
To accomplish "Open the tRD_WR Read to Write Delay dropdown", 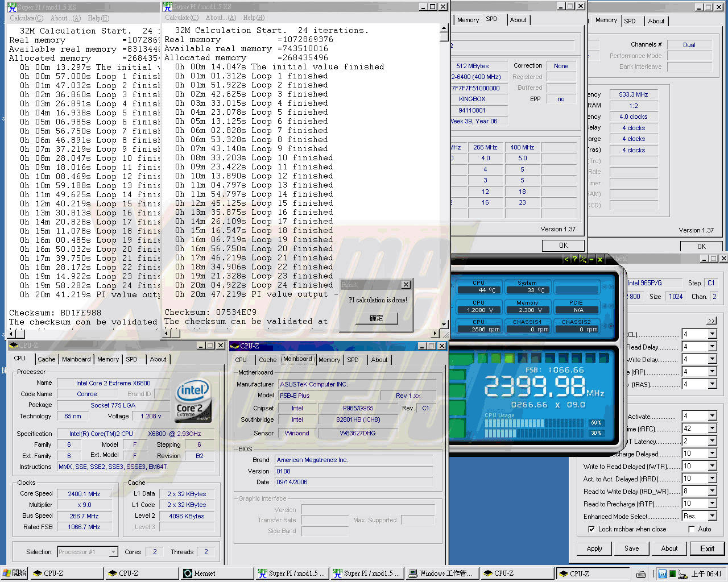I will click(x=712, y=491).
